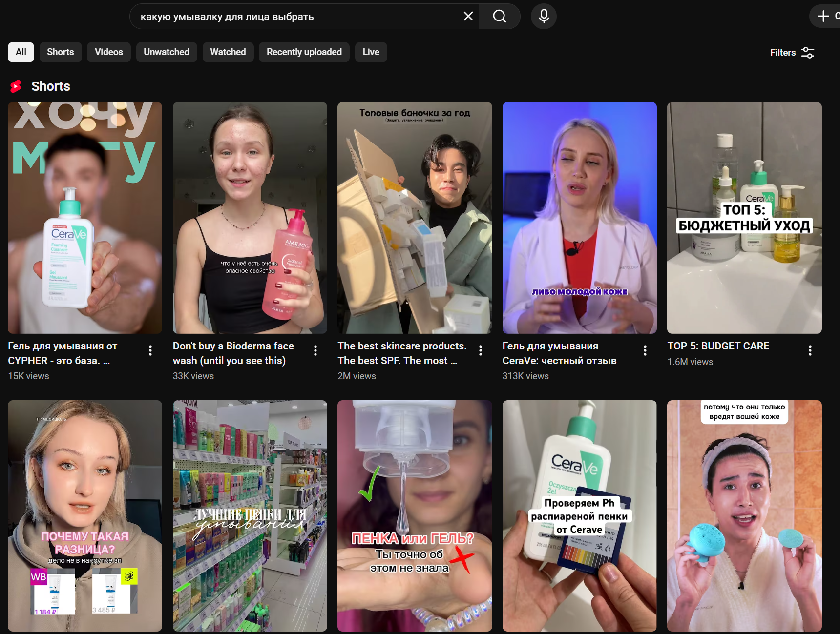Clear the search query with the X icon
This screenshot has width=840, height=634.
coord(468,17)
